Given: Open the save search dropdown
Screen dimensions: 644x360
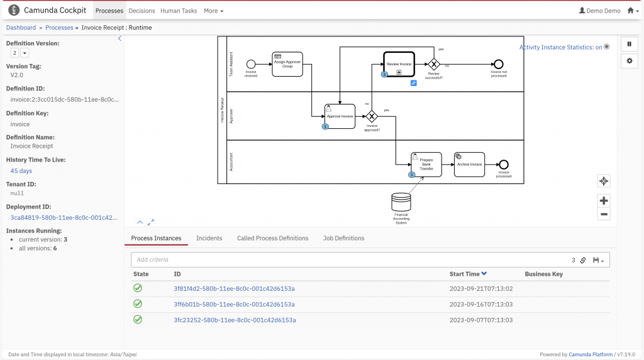Looking at the screenshot, I should click(x=599, y=260).
